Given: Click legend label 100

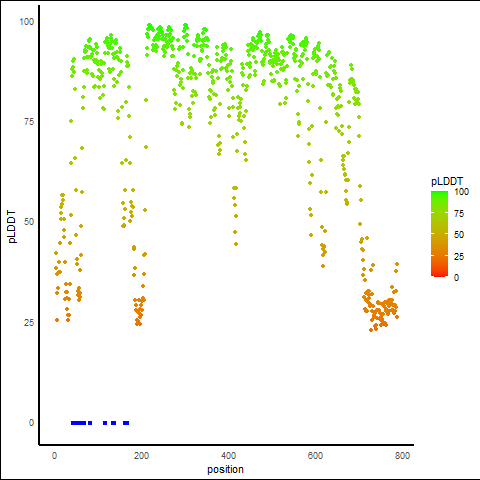Looking at the screenshot, I should (x=461, y=192).
